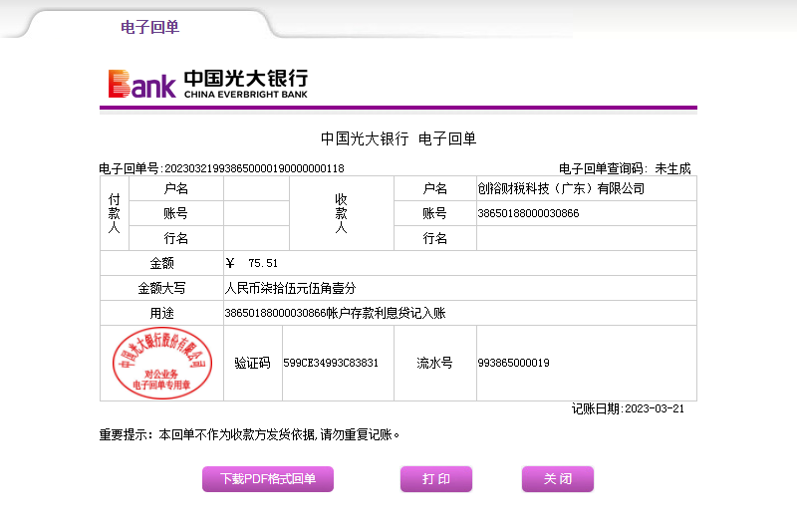Image resolution: width=797 pixels, height=532 pixels.
Task: Click the 验证码 label cell
Action: [253, 363]
